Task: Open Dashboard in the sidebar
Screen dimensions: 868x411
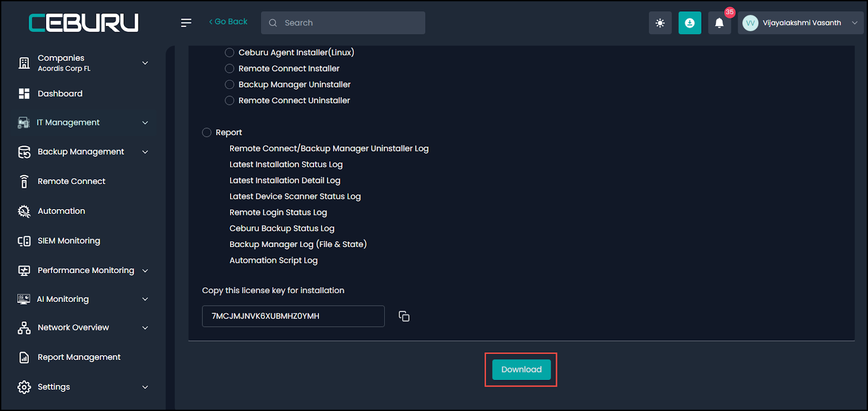Action: point(60,93)
